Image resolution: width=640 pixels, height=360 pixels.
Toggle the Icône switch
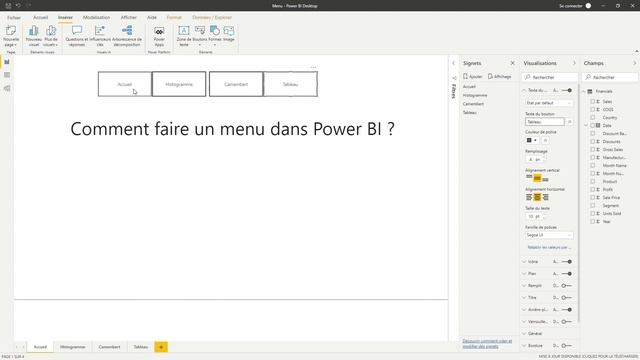(x=567, y=262)
